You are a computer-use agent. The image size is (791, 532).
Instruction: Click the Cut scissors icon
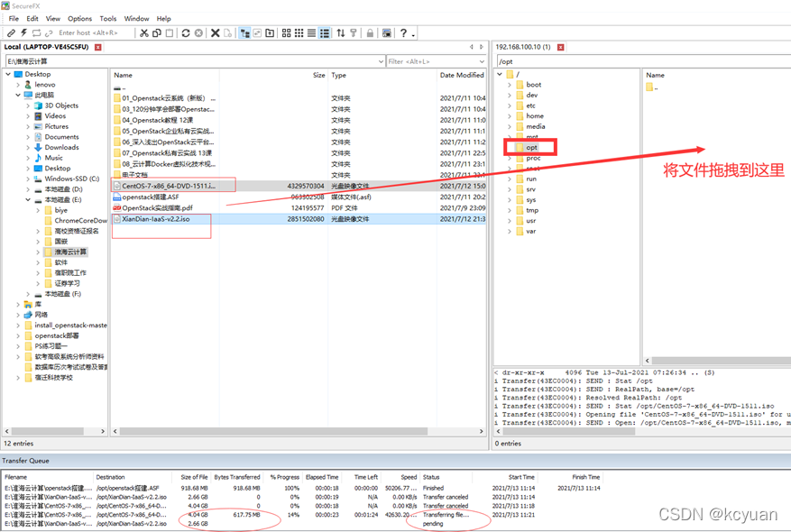click(x=144, y=32)
